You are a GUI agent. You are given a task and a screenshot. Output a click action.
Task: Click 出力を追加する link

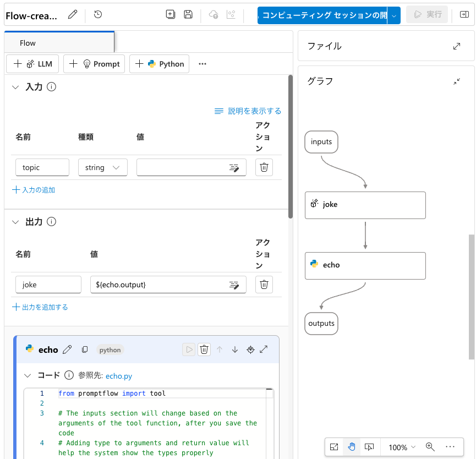click(40, 307)
